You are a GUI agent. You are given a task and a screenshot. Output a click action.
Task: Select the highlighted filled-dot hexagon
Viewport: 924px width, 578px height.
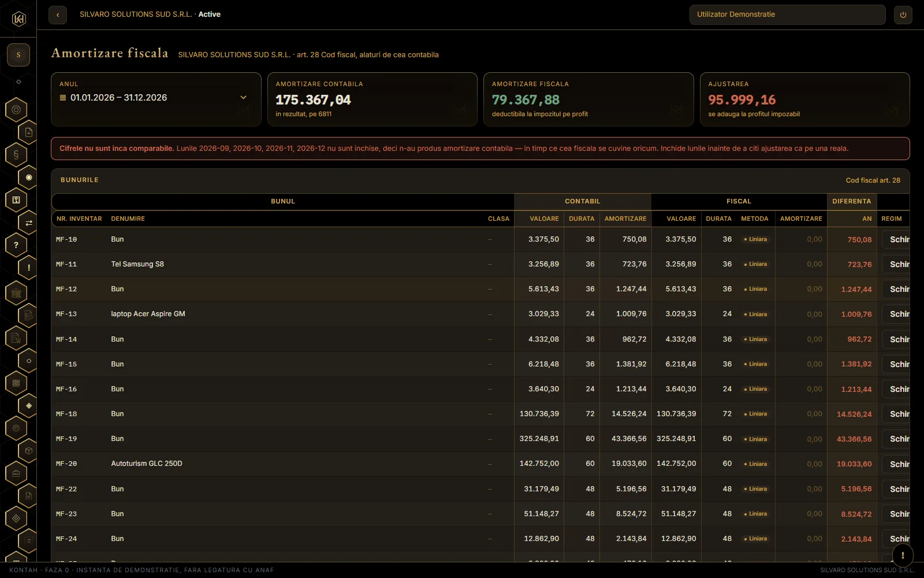(29, 177)
